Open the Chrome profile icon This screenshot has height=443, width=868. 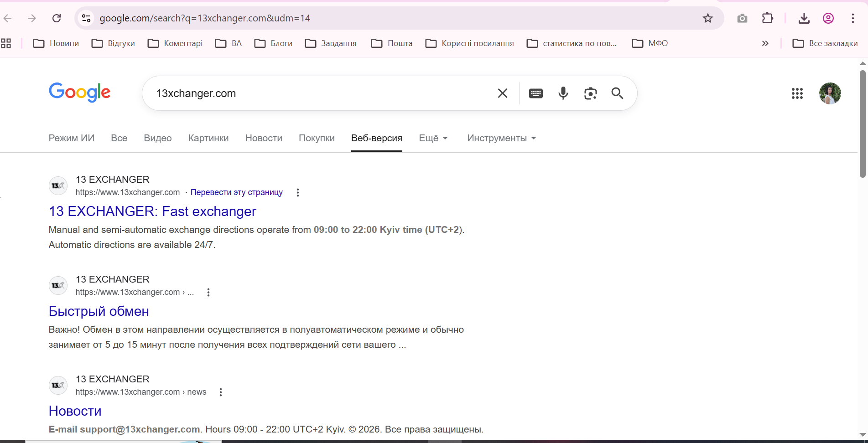click(828, 18)
